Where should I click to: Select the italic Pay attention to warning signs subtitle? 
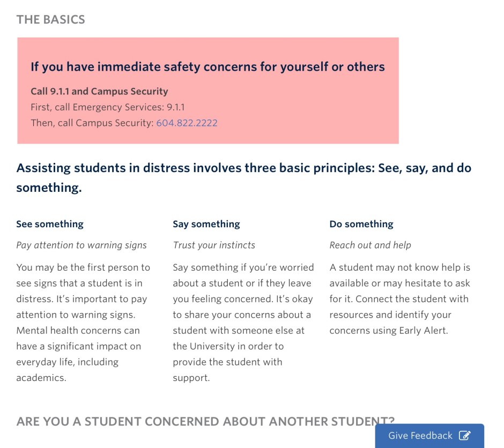81,245
